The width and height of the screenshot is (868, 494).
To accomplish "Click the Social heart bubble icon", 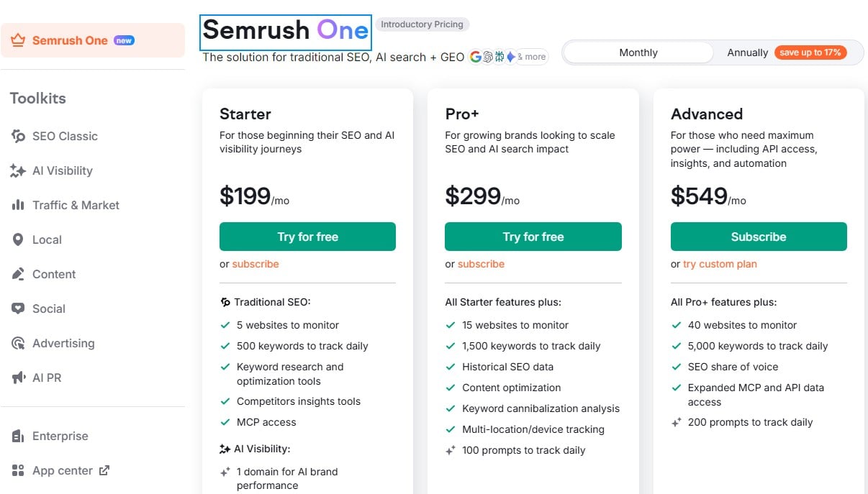I will coord(18,308).
